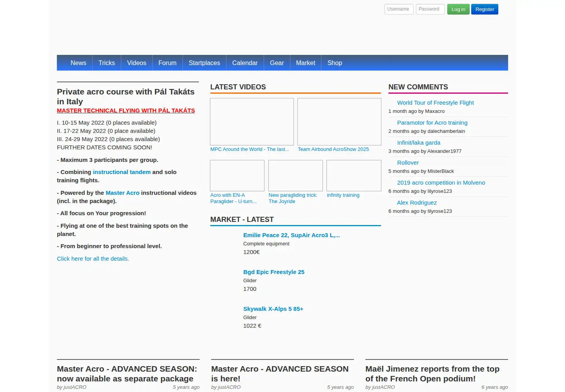Focus the Password field
Screen dimensions: 565x392
point(430,9)
